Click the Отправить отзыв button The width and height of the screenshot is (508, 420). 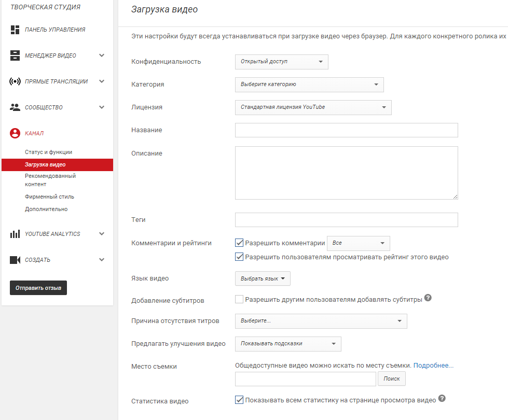pos(38,288)
